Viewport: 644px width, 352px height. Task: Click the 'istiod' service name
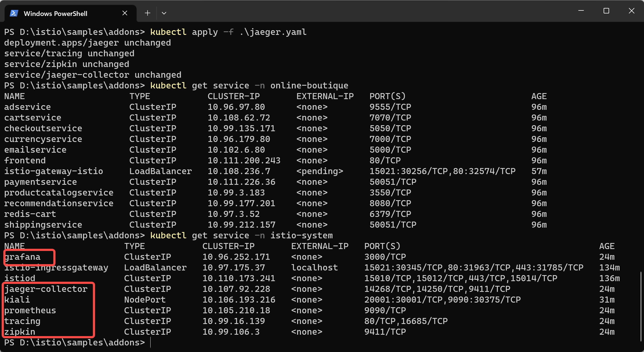click(x=20, y=278)
